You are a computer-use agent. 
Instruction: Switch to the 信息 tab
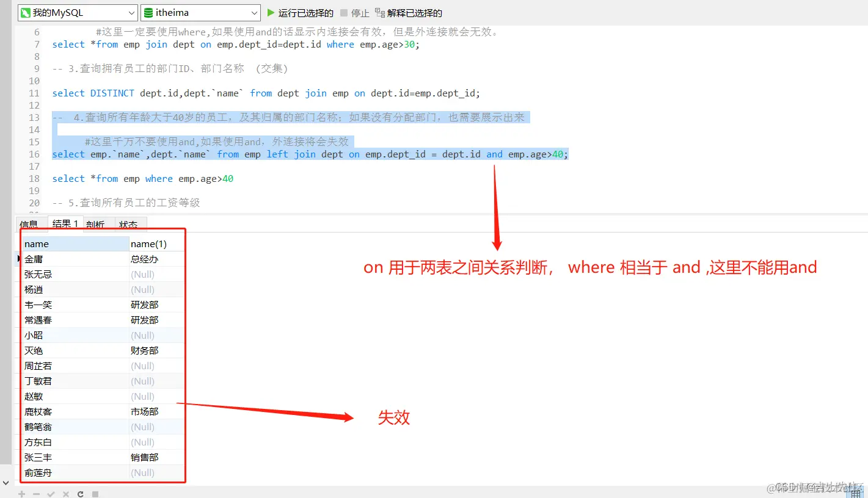point(29,224)
